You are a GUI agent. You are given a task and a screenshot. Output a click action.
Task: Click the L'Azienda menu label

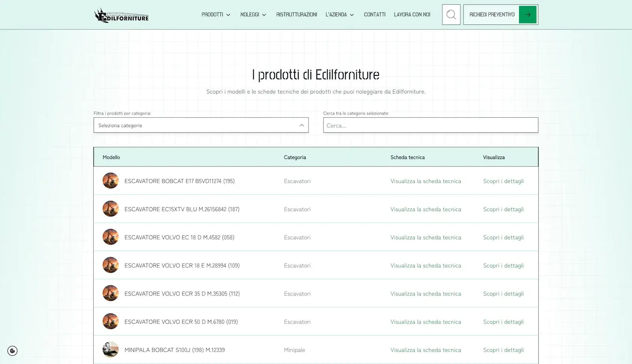pyautogui.click(x=336, y=15)
